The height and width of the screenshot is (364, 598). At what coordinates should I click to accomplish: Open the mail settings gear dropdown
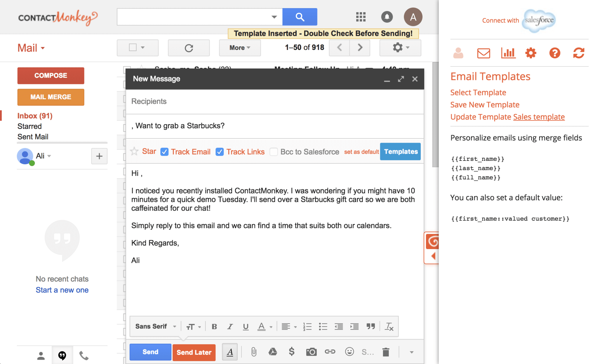[400, 48]
